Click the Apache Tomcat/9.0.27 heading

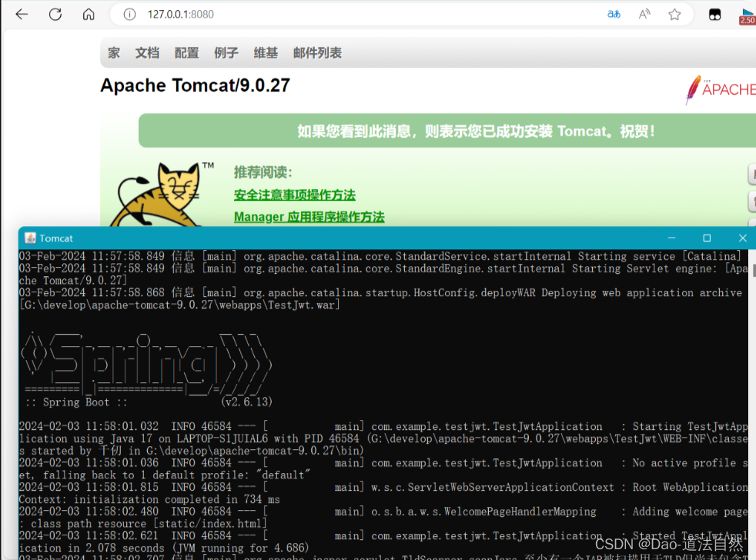pos(195,85)
